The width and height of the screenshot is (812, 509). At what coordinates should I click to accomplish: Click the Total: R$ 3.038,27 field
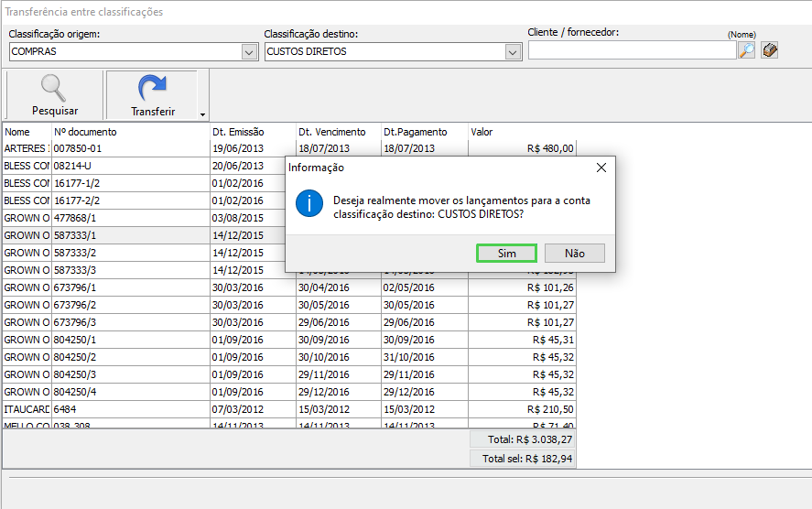tap(522, 439)
